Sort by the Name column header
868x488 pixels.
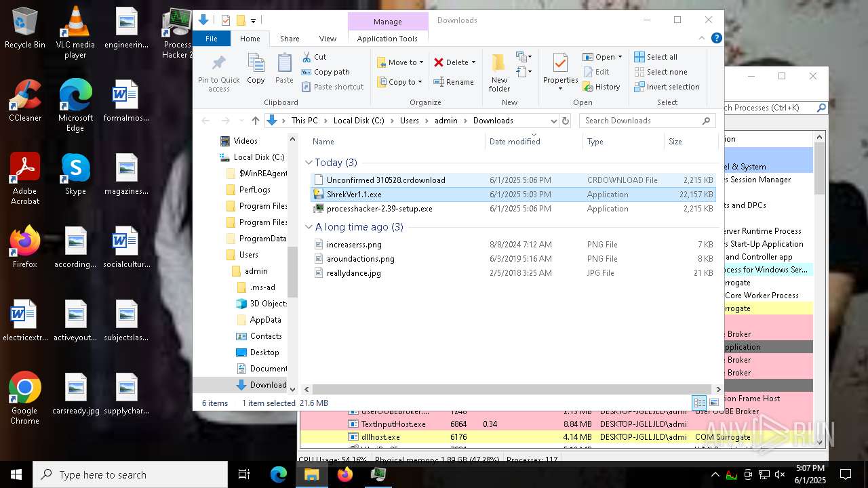[395, 142]
